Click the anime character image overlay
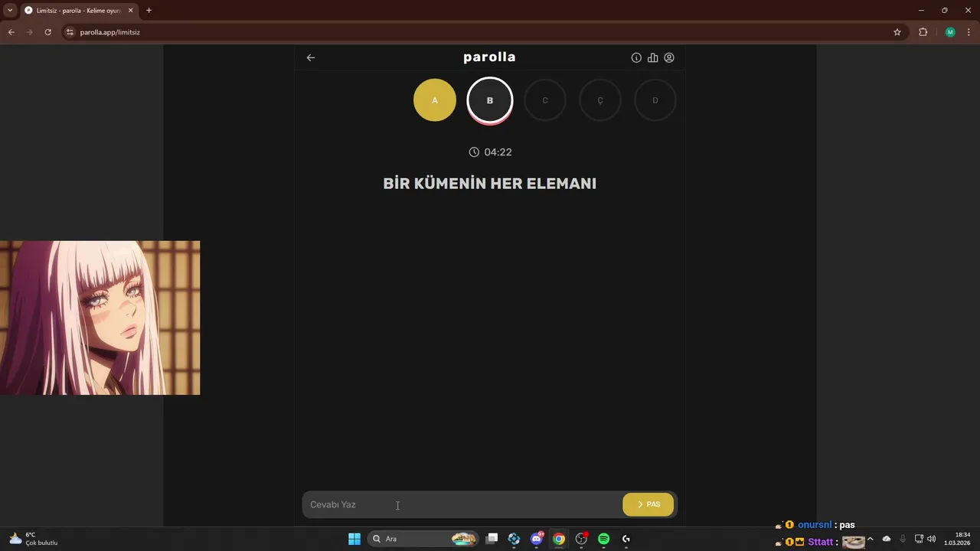 [x=100, y=318]
